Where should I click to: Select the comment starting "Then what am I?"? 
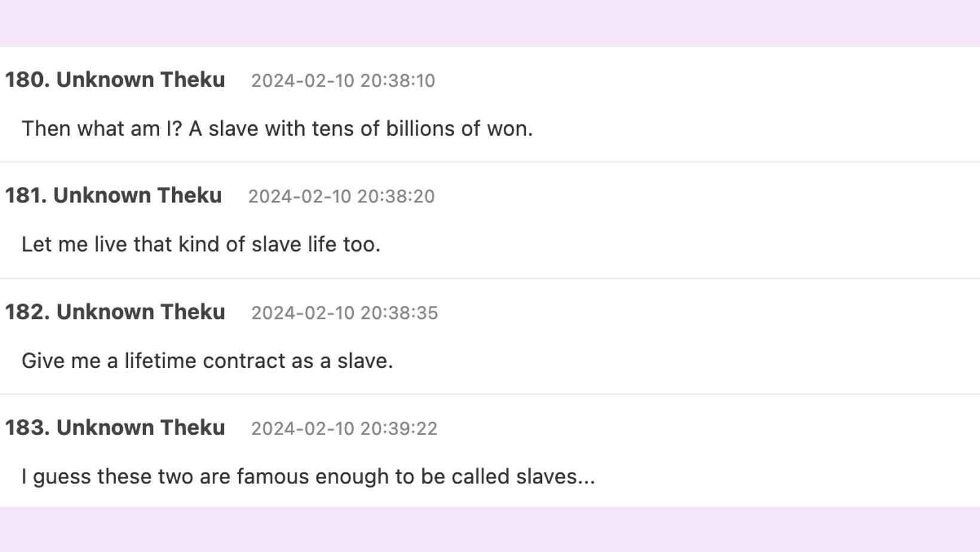(x=277, y=128)
